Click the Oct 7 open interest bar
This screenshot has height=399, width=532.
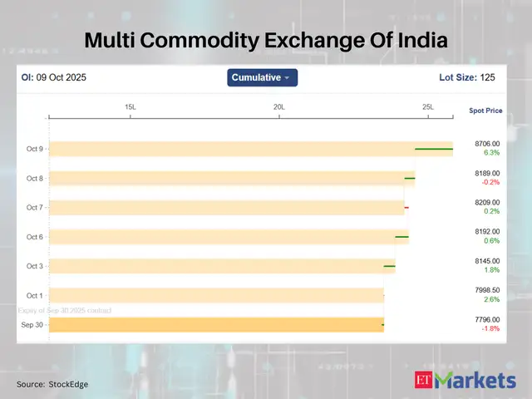(x=224, y=208)
